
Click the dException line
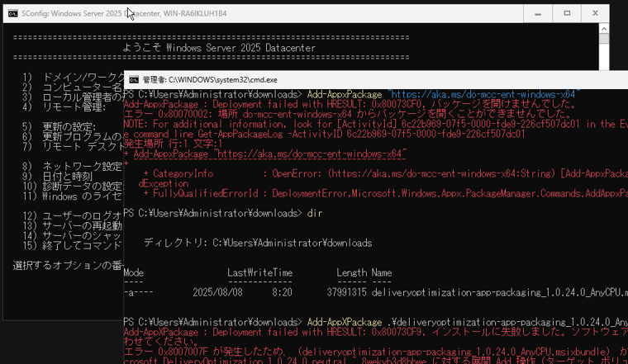pyautogui.click(x=164, y=184)
